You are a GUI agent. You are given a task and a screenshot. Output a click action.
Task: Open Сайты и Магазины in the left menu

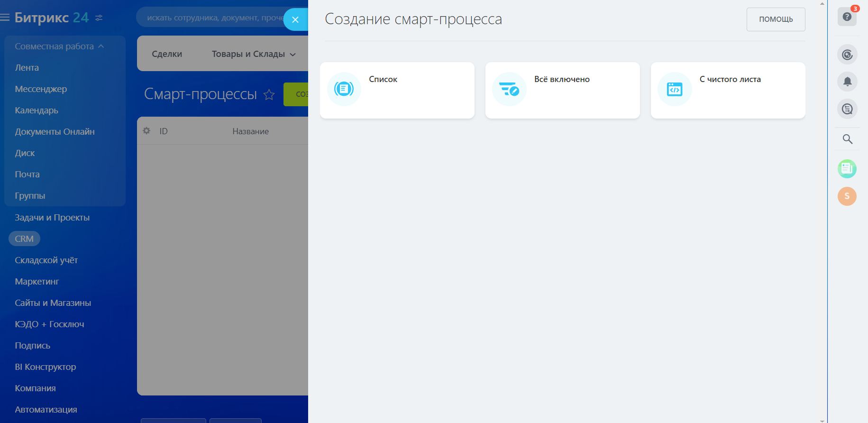coord(53,303)
